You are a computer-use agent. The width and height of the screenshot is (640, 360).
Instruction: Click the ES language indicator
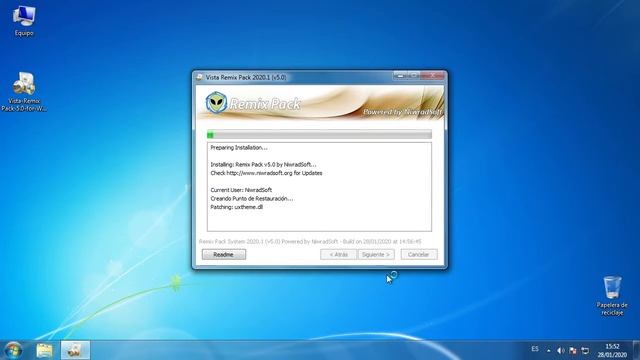(535, 349)
